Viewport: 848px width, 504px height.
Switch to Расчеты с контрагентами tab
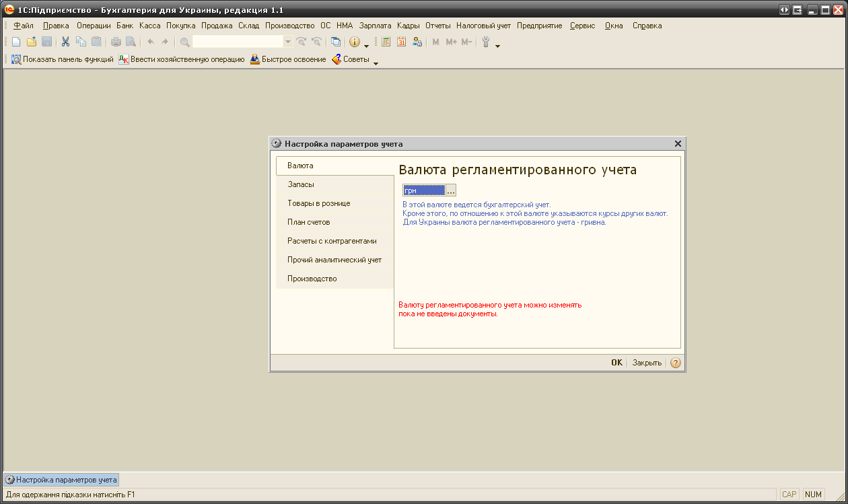[x=335, y=241]
